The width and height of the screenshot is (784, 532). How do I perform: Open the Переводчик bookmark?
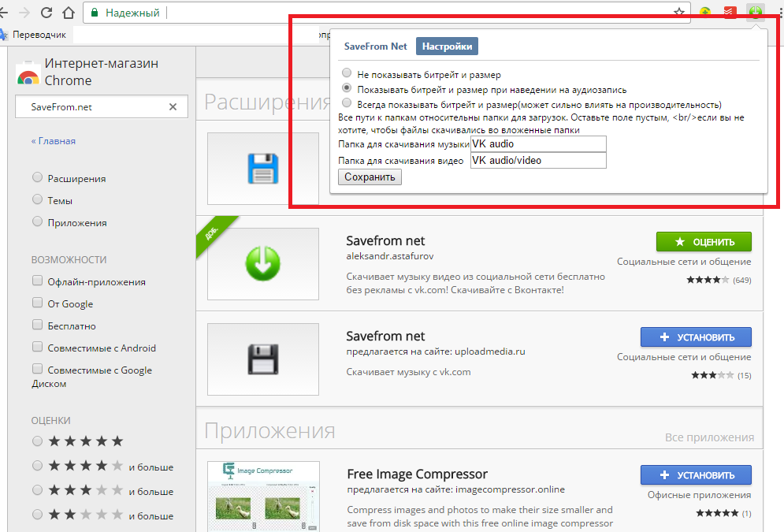pyautogui.click(x=33, y=35)
